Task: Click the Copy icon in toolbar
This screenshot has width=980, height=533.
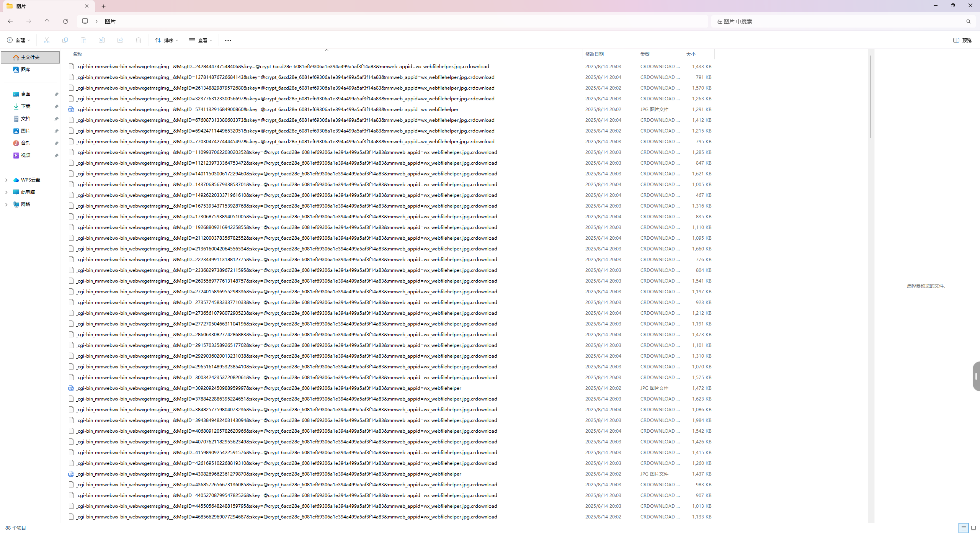Action: tap(65, 40)
